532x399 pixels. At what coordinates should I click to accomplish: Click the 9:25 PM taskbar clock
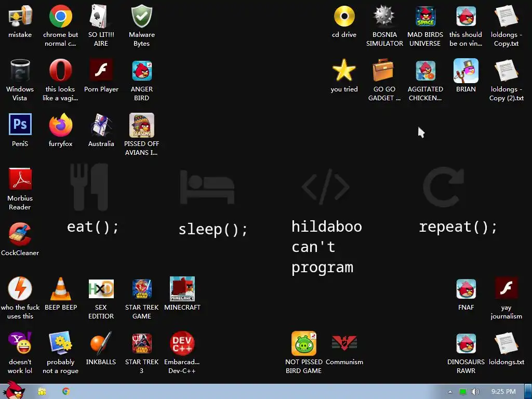pyautogui.click(x=503, y=392)
